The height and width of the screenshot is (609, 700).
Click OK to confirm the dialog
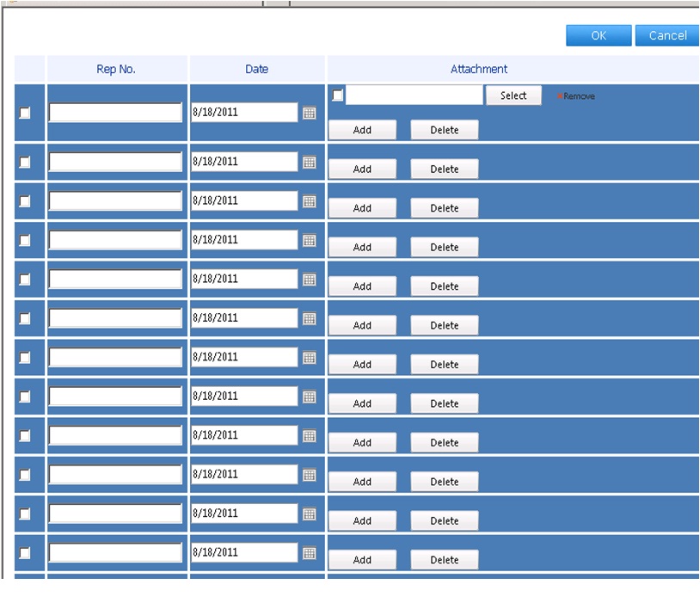599,35
